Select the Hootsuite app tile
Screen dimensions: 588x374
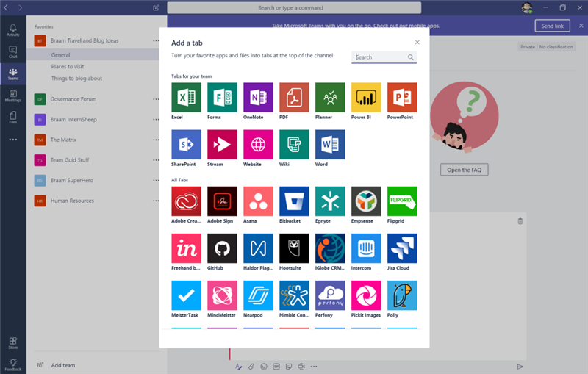point(294,248)
